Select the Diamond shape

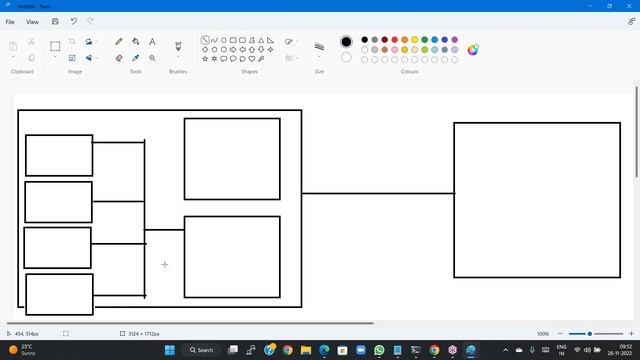(205, 49)
